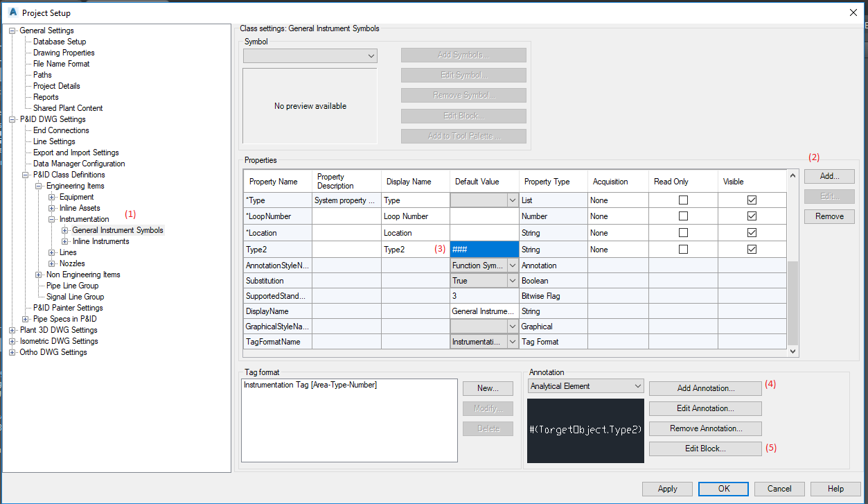Screen dimensions: 868x504
Task: Click New to create a tag format
Action: [x=488, y=388]
